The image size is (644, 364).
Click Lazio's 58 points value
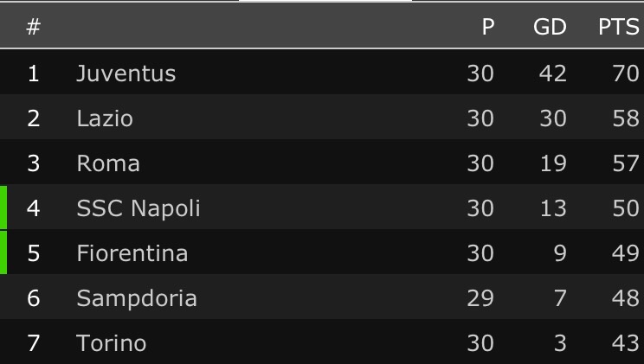point(625,118)
